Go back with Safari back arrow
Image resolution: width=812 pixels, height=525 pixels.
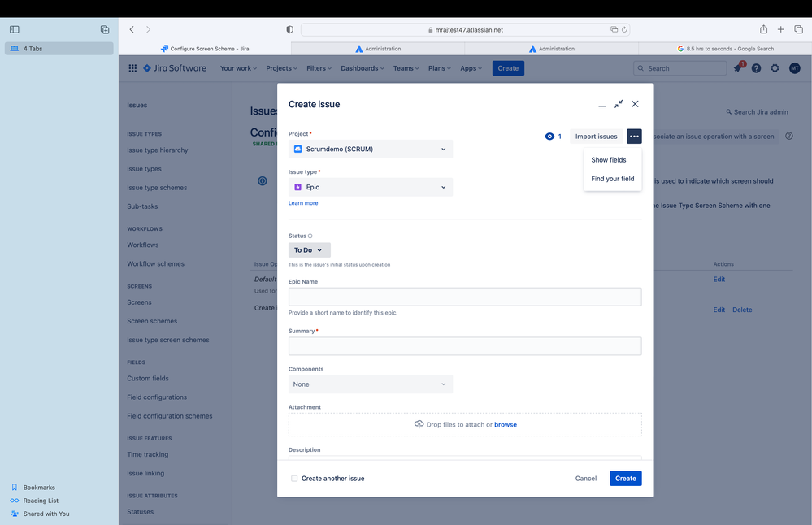click(x=132, y=29)
